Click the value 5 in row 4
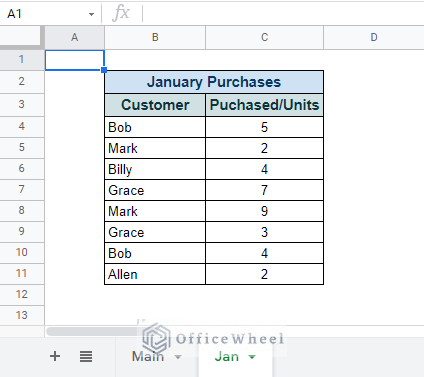The height and width of the screenshot is (377, 424). coord(264,127)
